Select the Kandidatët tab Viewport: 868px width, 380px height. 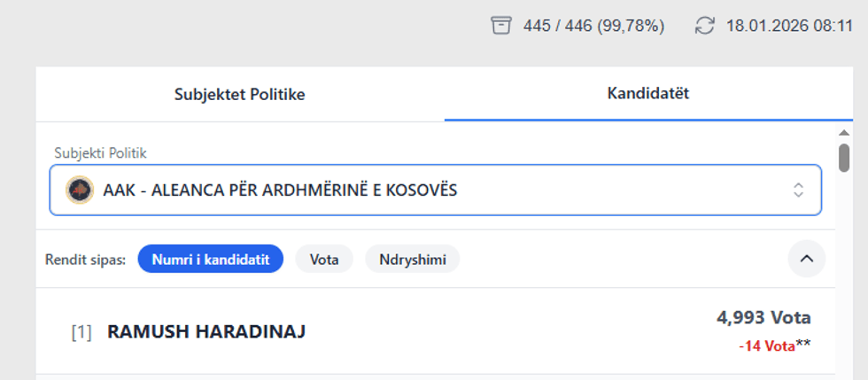click(x=648, y=93)
